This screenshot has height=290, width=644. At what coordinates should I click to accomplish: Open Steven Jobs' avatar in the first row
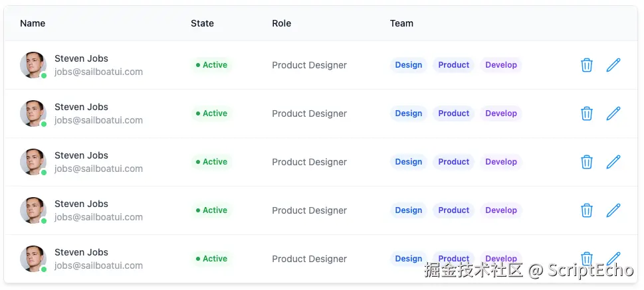33,65
